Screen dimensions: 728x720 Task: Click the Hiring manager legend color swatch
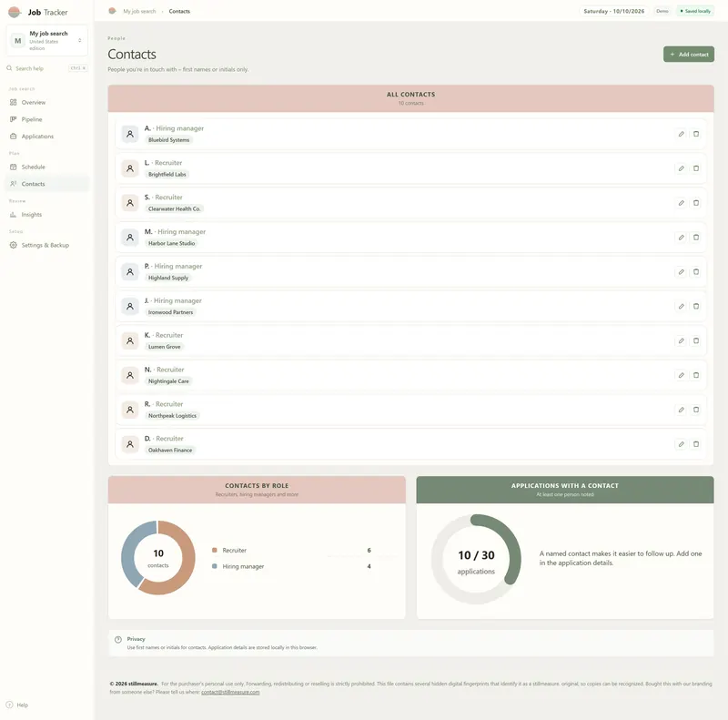point(215,566)
